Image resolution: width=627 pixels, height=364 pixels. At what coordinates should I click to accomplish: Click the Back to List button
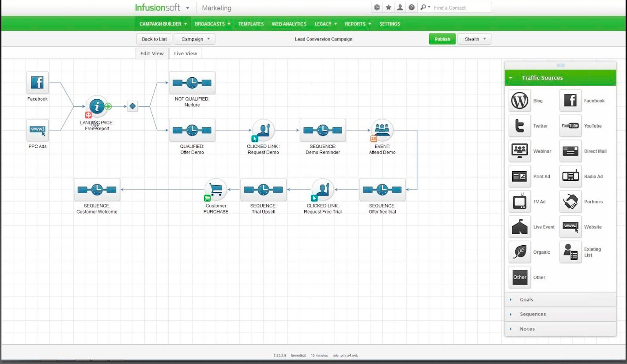click(x=154, y=39)
